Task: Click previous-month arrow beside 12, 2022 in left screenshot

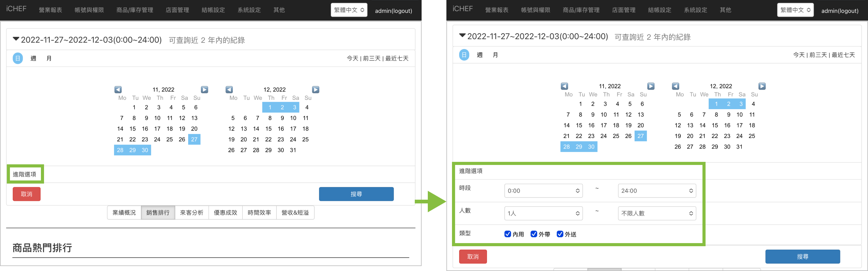Action: click(x=229, y=90)
